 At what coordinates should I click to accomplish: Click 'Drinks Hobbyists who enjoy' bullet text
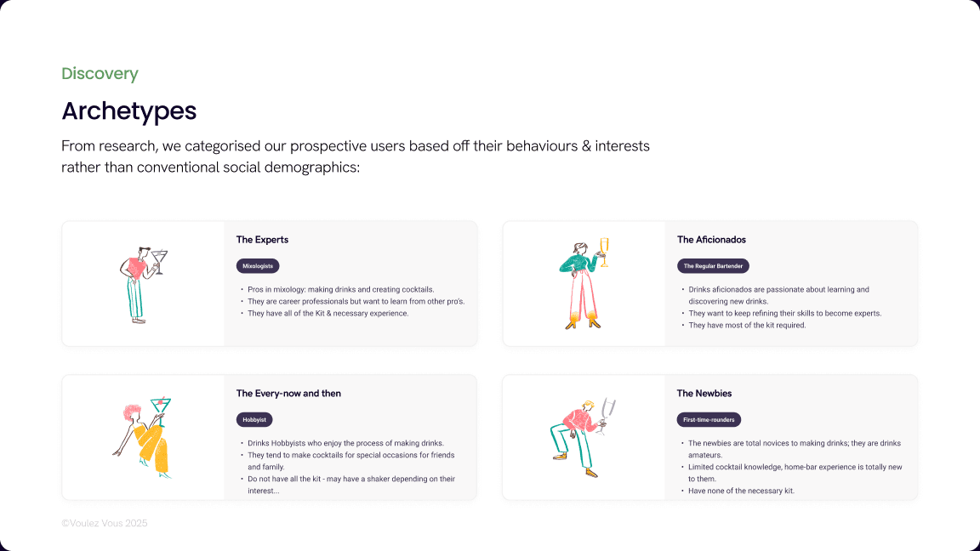[x=345, y=444]
